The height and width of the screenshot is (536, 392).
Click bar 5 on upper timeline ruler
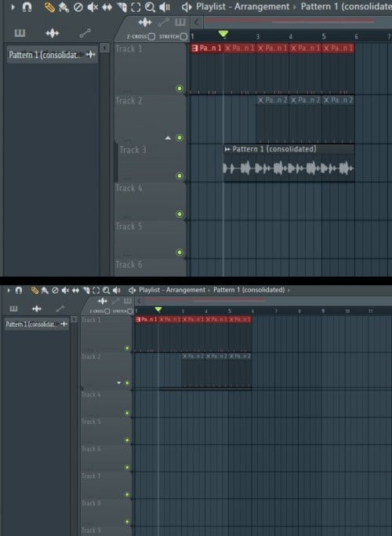pos(324,36)
